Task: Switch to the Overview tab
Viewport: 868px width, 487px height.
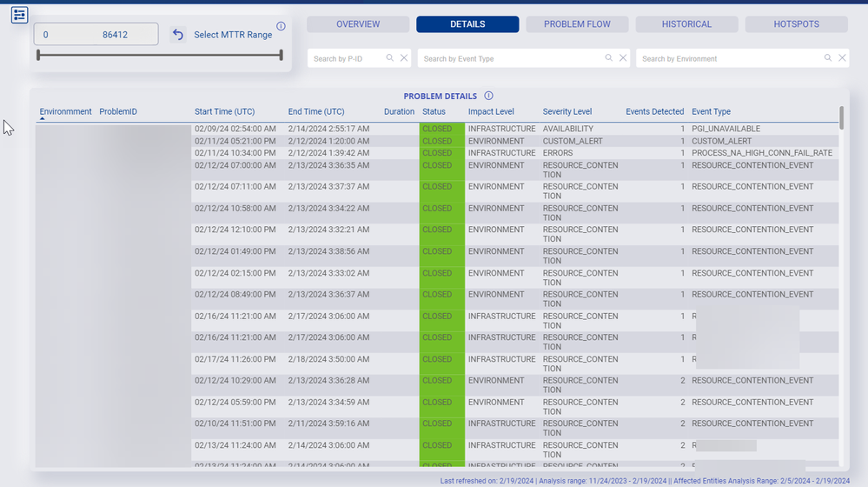Action: tap(358, 24)
